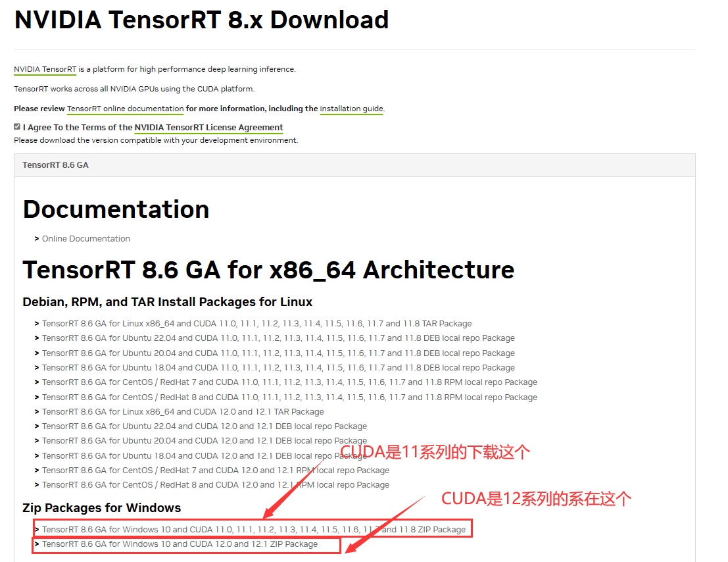Uncheck the license agreement checkbox
This screenshot has height=562, width=728.
pos(17,126)
